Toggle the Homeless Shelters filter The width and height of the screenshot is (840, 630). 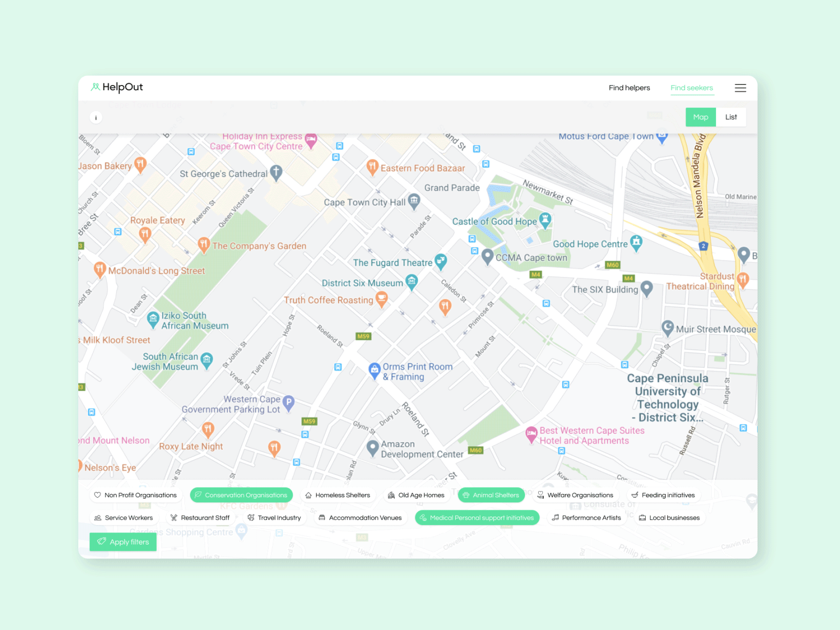pyautogui.click(x=338, y=495)
